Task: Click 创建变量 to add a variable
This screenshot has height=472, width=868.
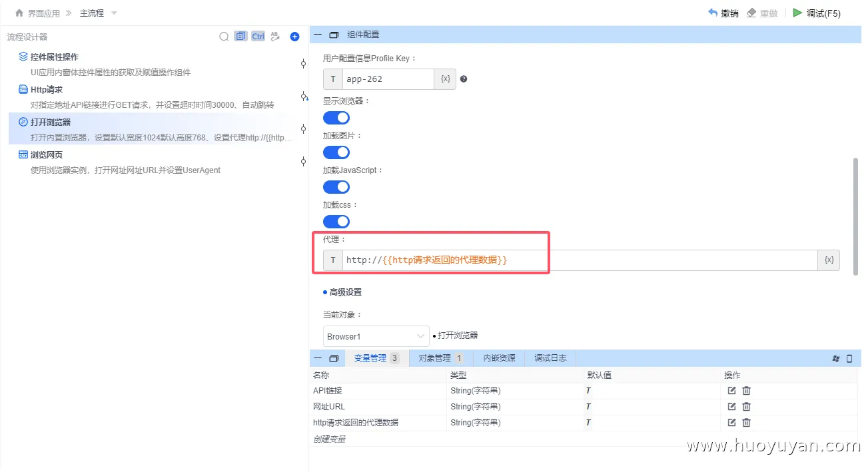Action: [x=329, y=439]
